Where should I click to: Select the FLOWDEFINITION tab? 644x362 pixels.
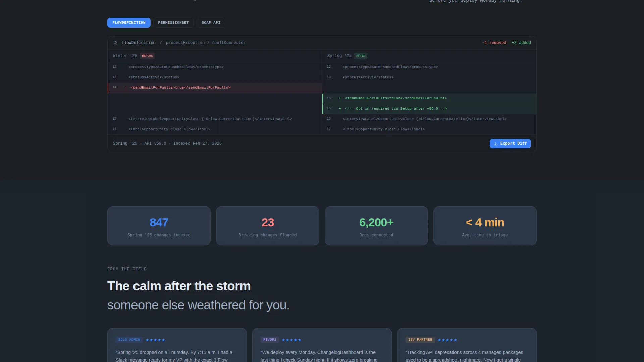129,23
